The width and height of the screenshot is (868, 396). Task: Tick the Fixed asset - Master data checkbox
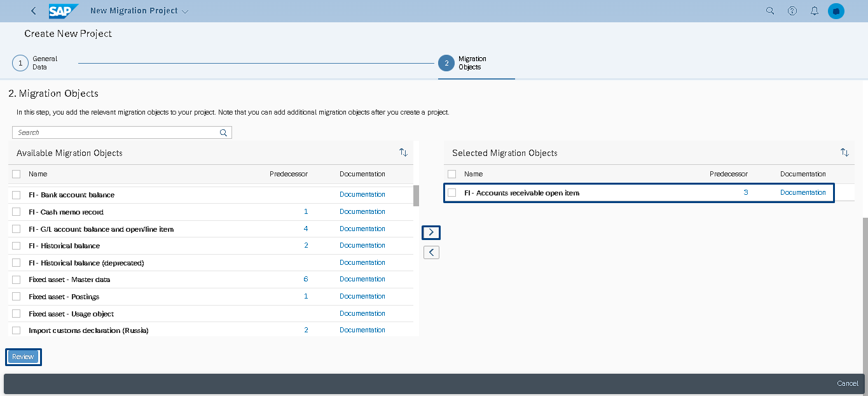click(17, 279)
